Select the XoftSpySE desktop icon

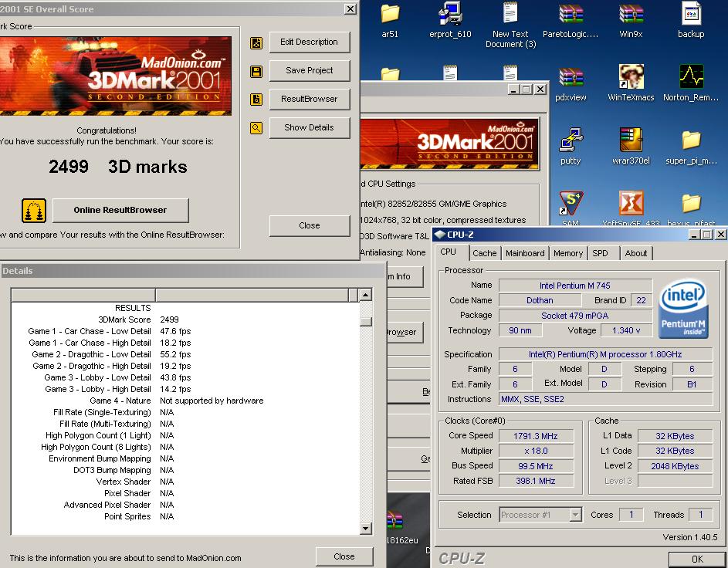631,203
